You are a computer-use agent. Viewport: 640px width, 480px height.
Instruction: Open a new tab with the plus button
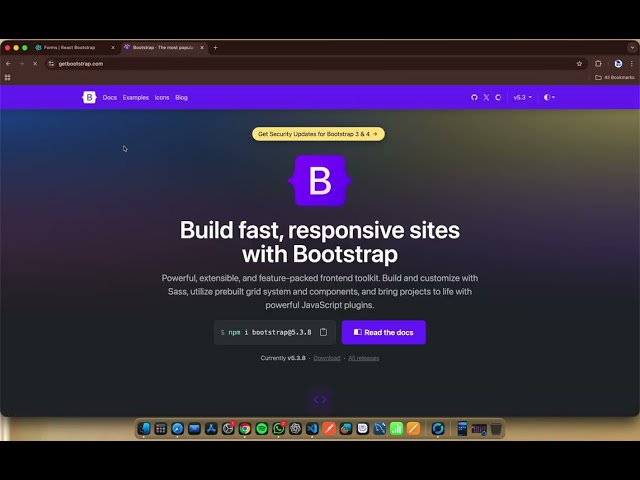(x=216, y=48)
